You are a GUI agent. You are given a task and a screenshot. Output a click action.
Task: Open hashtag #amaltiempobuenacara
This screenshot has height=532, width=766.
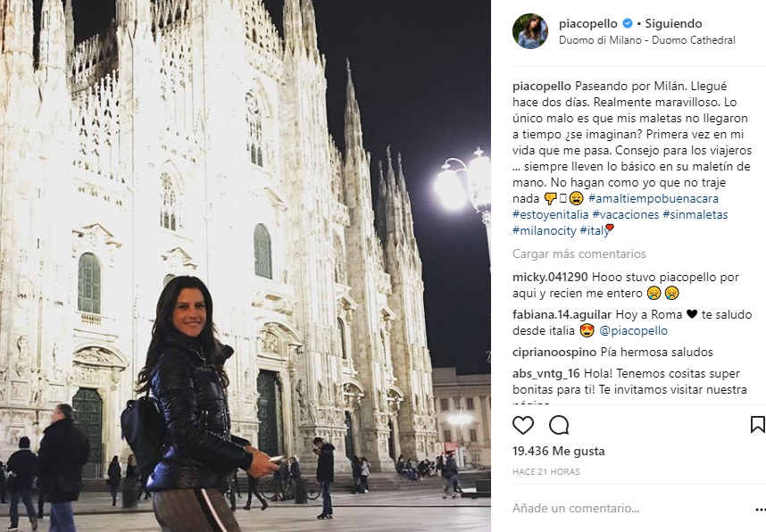(654, 199)
